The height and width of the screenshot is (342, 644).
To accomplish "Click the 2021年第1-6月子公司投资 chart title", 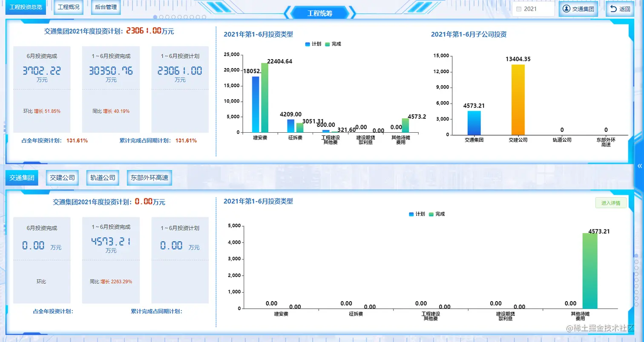I will pos(469,34).
